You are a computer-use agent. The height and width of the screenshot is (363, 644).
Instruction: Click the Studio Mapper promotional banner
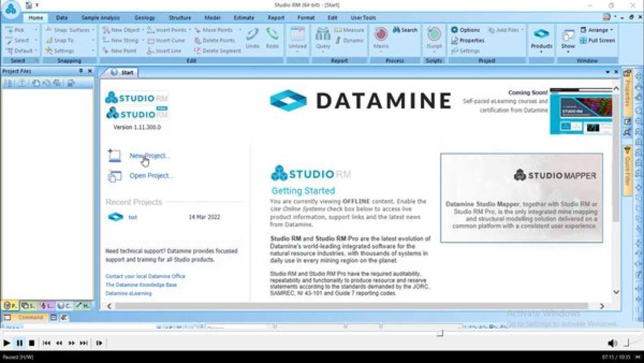[522, 198]
